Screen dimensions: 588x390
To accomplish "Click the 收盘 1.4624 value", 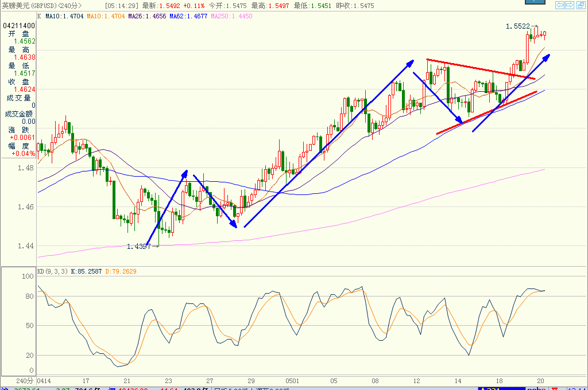I will coord(25,89).
